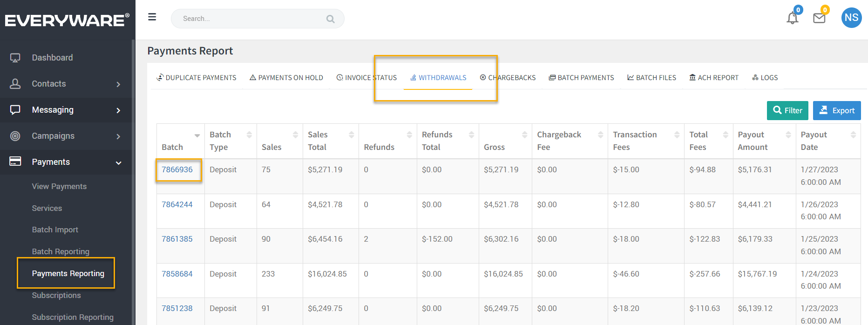Screen dimensions: 868x325
Task: Open the Batch Files tab
Action: tap(651, 78)
